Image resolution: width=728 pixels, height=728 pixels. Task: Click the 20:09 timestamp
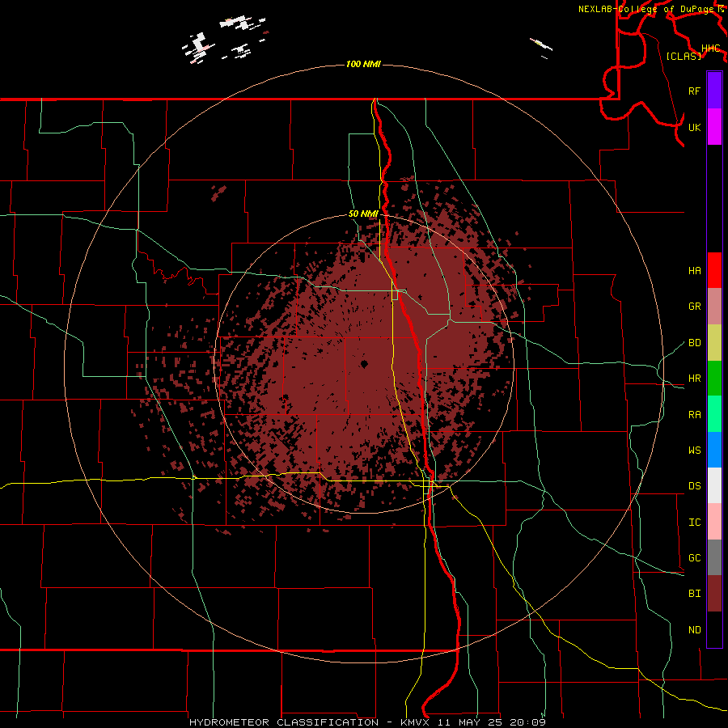pyautogui.click(x=527, y=722)
